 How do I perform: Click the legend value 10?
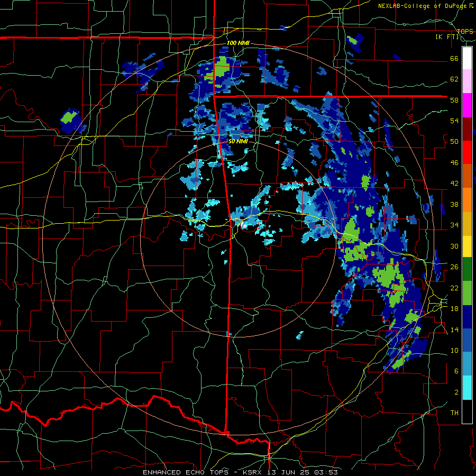coord(454,350)
